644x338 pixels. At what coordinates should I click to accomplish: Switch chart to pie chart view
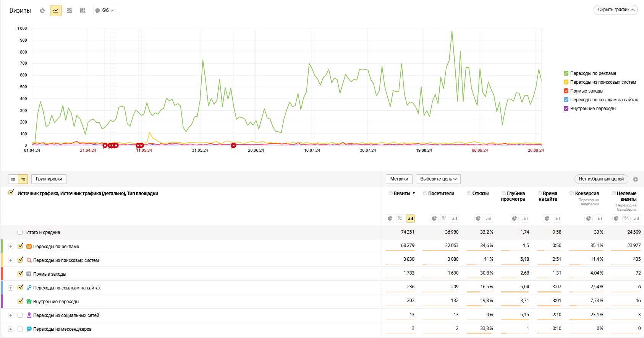click(x=42, y=11)
